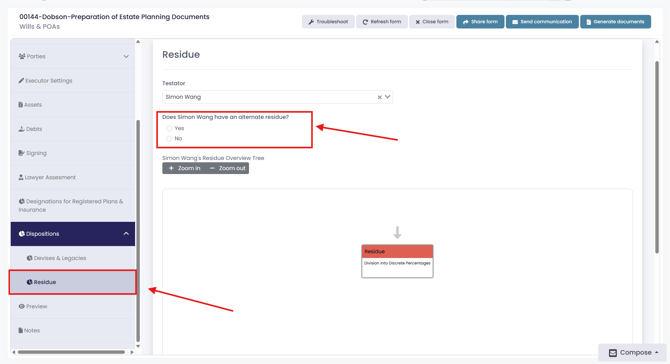Click the main form vertical scrollbar
Image resolution: width=670 pixels, height=364 pixels.
(x=657, y=157)
